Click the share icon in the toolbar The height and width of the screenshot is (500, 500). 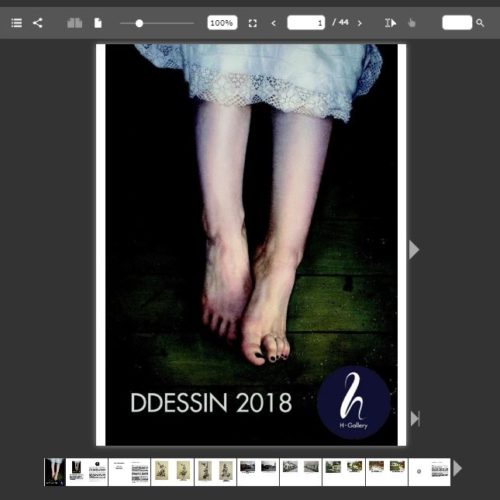38,23
